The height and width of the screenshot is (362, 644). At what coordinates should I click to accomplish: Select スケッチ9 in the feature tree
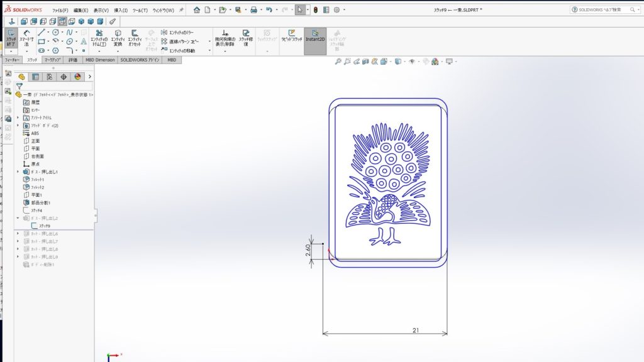[x=45, y=226]
